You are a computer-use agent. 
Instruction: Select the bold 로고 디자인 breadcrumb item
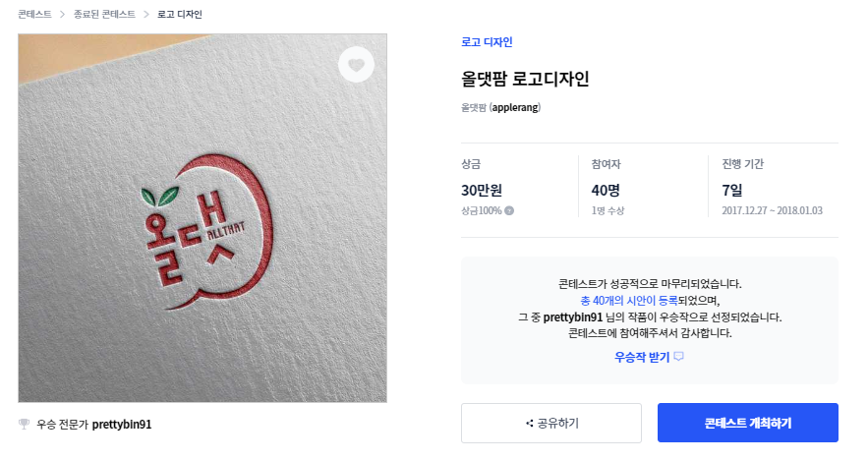(180, 15)
